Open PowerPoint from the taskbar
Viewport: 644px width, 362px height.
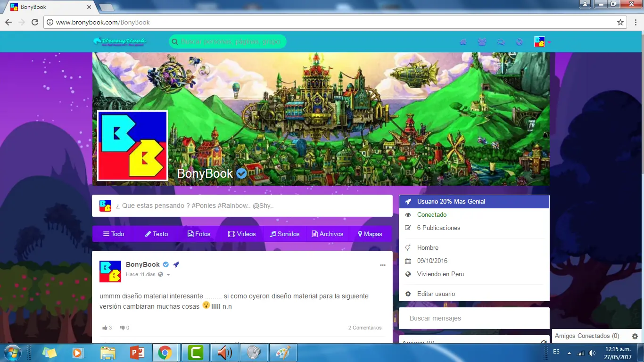[x=137, y=353]
